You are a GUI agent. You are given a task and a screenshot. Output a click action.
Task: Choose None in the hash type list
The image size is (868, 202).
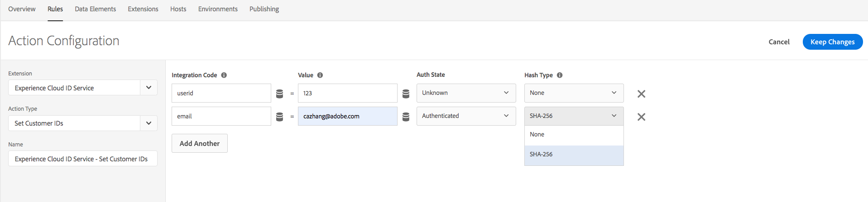[574, 135]
